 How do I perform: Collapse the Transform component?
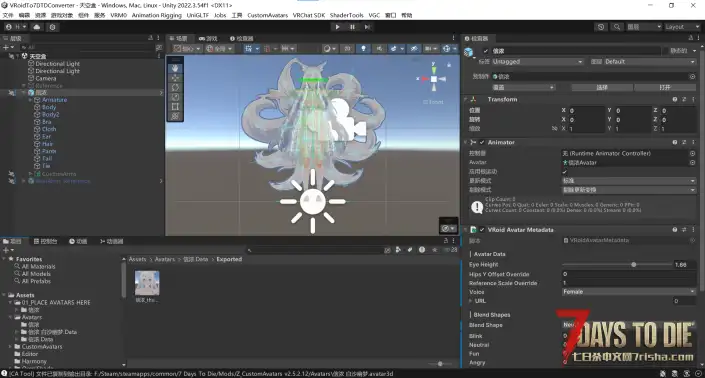click(466, 99)
